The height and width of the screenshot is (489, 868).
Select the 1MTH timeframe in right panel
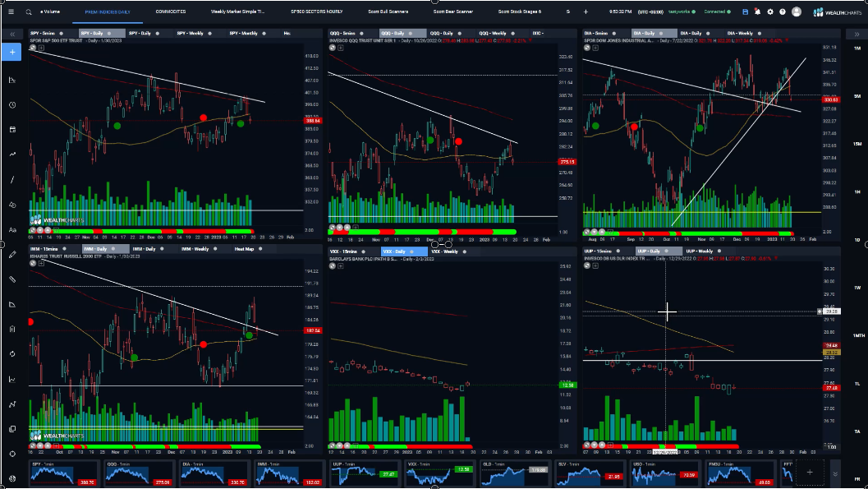[x=857, y=335]
